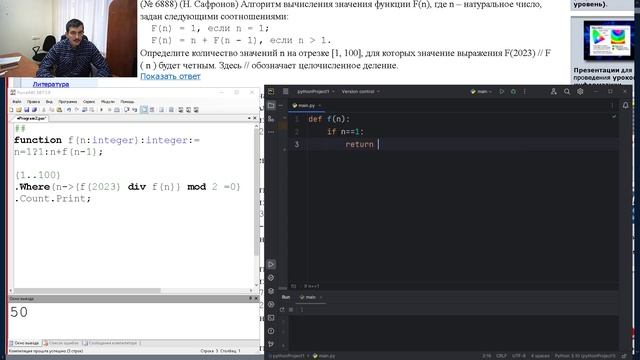Click the presentation thumbnail on the webpage sidebar
The width and height of the screenshot is (640, 360).
tap(608, 40)
